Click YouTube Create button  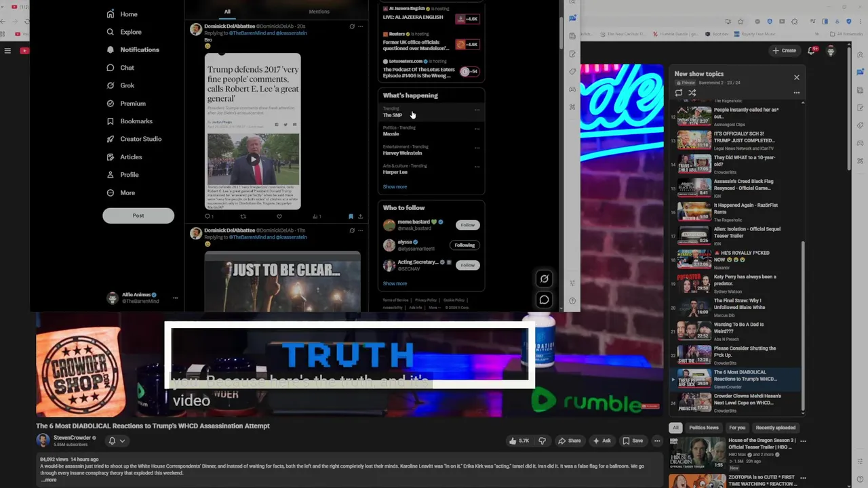pyautogui.click(x=785, y=51)
